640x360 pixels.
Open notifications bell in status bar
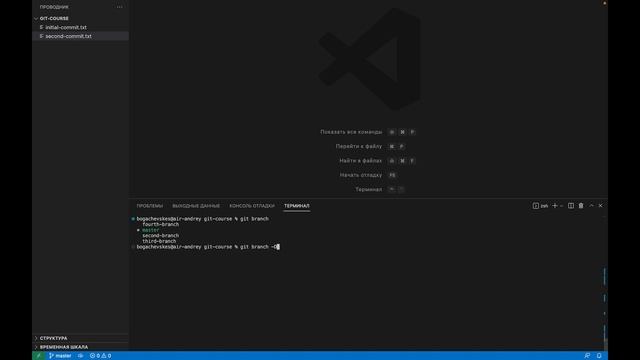599,356
